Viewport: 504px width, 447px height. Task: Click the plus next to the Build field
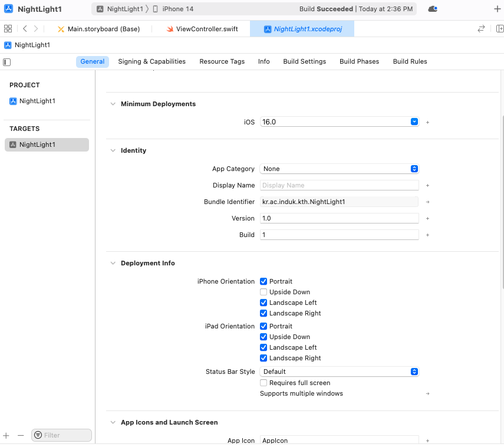tap(427, 235)
